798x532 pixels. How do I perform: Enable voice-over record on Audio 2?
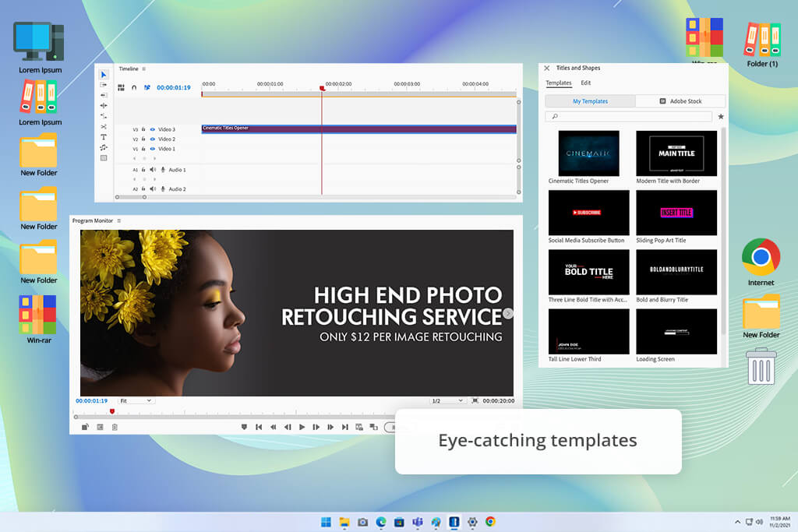coord(163,188)
